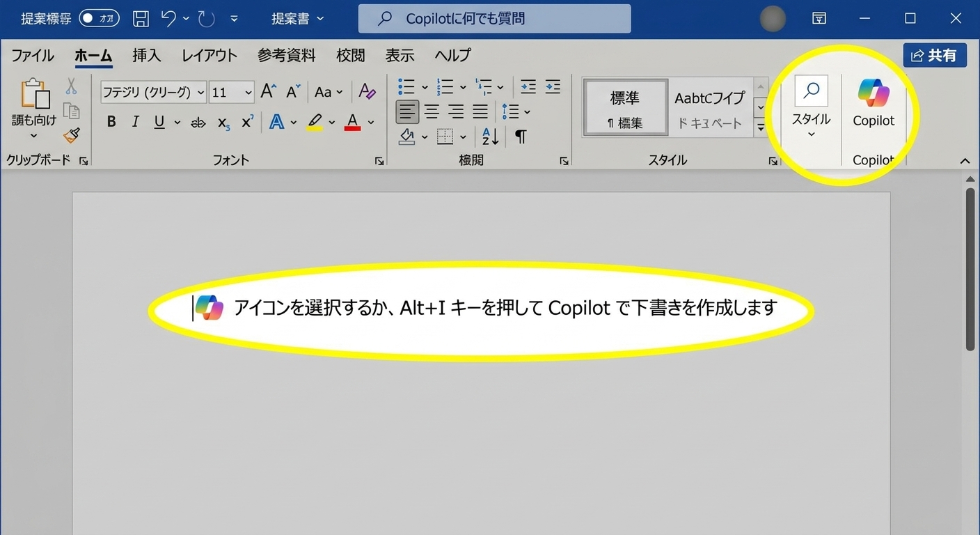Select the 標準 style in gallery
Image resolution: width=980 pixels, height=535 pixels.
coord(624,108)
